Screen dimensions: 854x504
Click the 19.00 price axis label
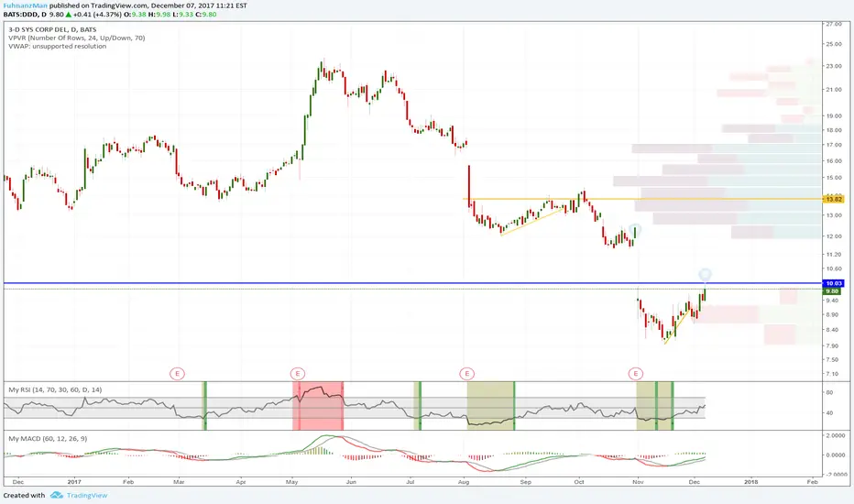point(833,115)
